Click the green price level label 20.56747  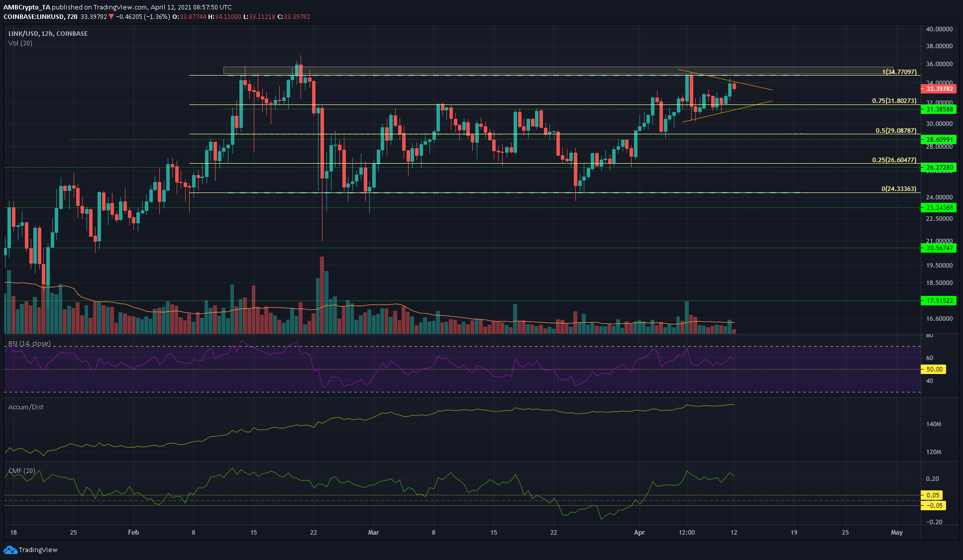coord(939,248)
